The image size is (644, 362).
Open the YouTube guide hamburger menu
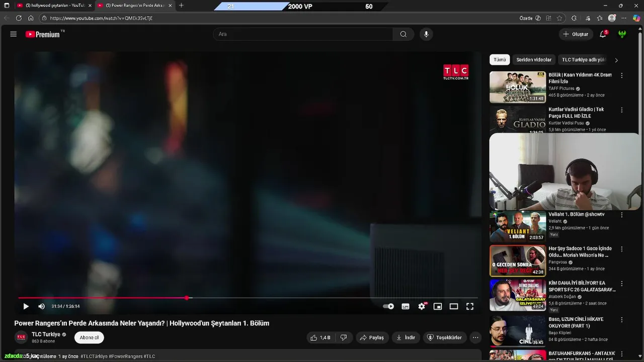(x=14, y=34)
